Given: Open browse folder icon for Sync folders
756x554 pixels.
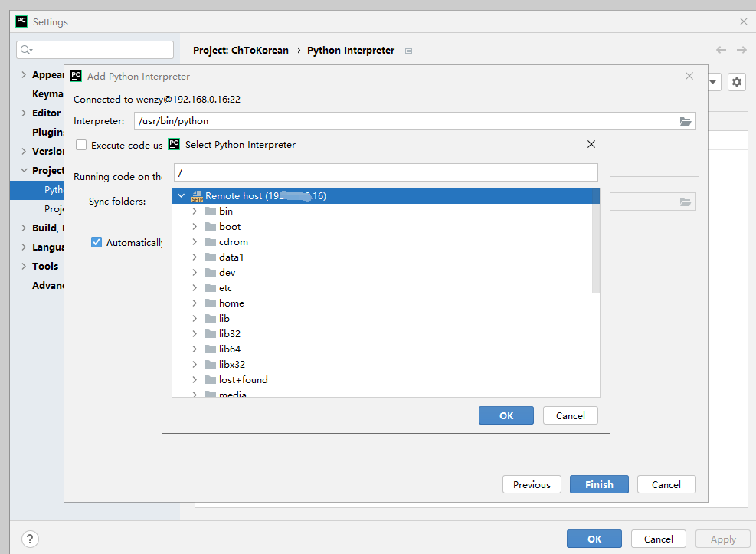Looking at the screenshot, I should click(685, 202).
